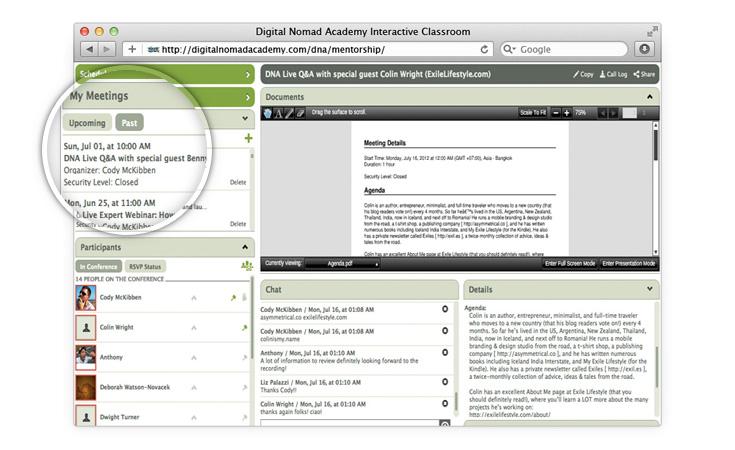Click circle icon on first Cody McKibben chat message

[445, 309]
